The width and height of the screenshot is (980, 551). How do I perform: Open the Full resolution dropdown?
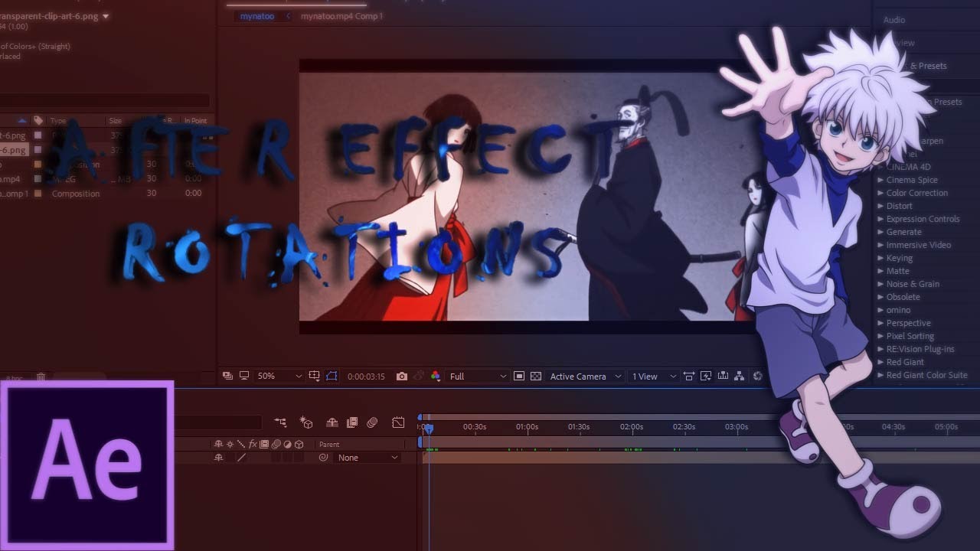[x=479, y=377]
